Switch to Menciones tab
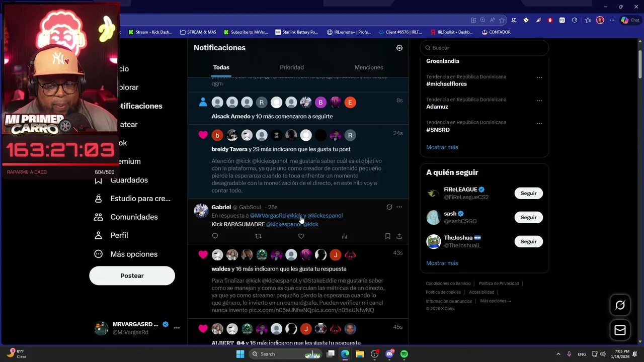Screen dimensions: 644x362 tap(369, 67)
